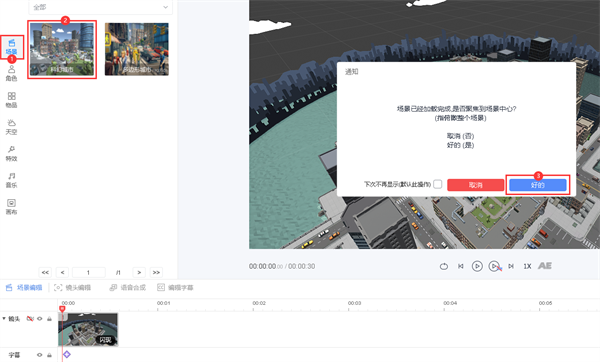Open the 全部 category dropdown
This screenshot has height=362, width=600.
coord(101,7)
